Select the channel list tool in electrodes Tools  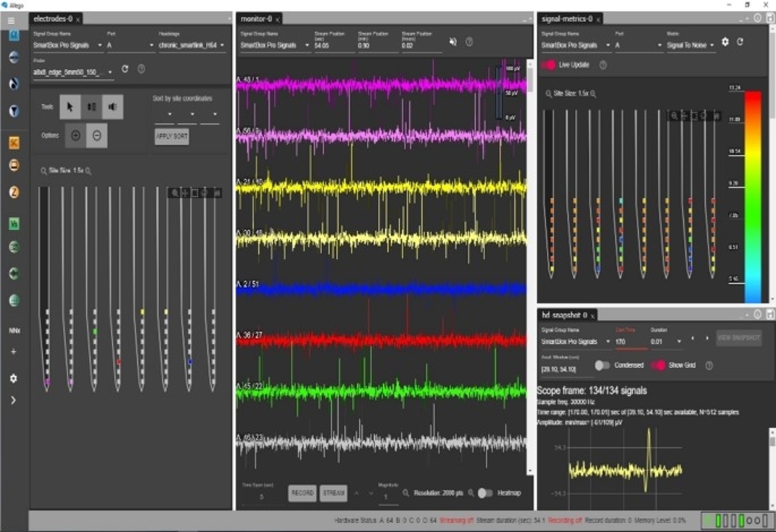pyautogui.click(x=91, y=107)
